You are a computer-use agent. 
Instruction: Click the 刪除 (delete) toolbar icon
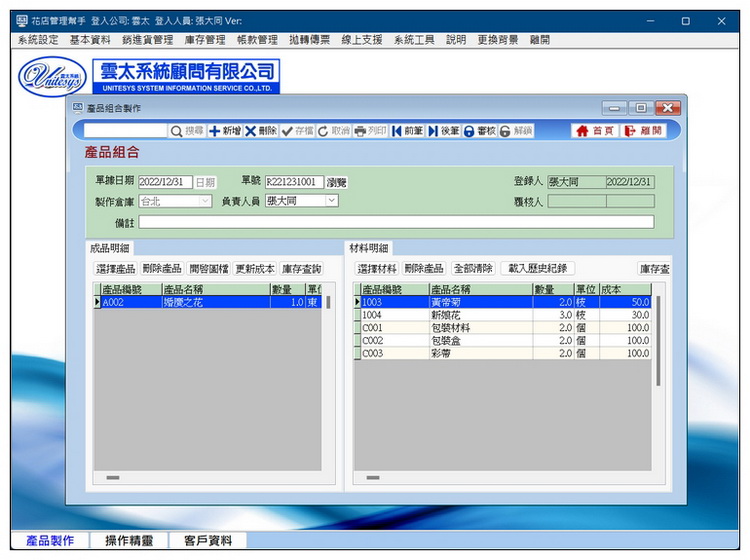(x=251, y=131)
